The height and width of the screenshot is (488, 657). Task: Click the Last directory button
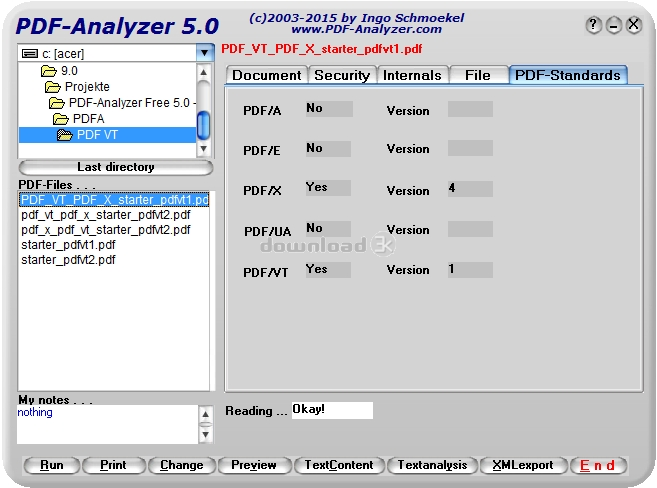point(116,167)
